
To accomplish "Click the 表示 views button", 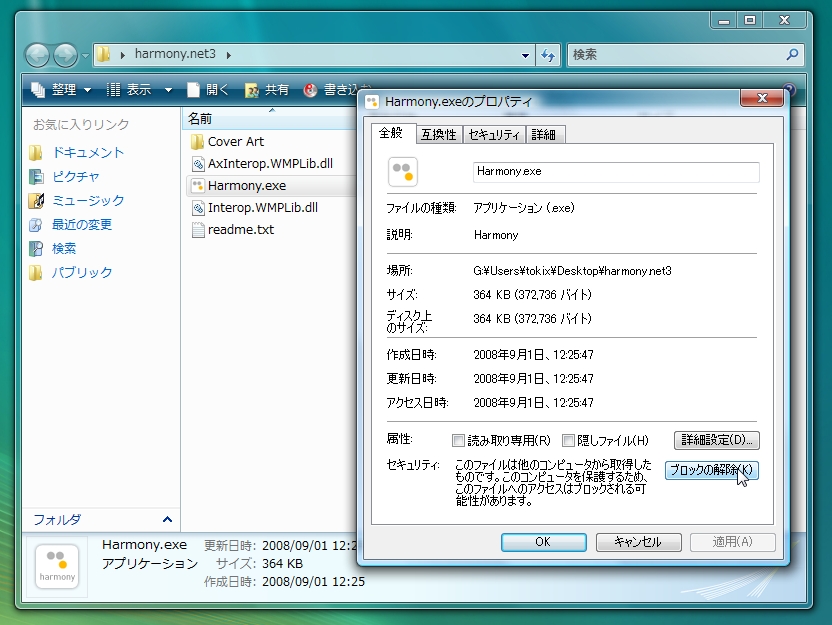I will pos(129,90).
